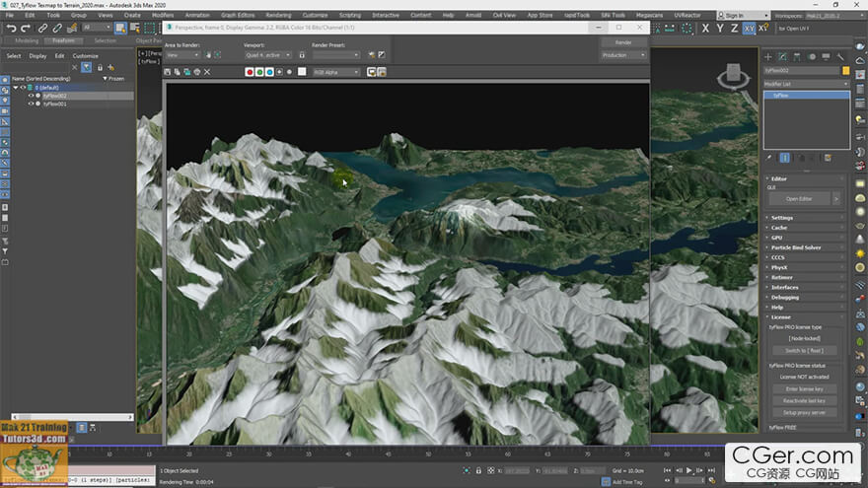Toggle visibility eye of 0 (default) layer

pos(23,88)
